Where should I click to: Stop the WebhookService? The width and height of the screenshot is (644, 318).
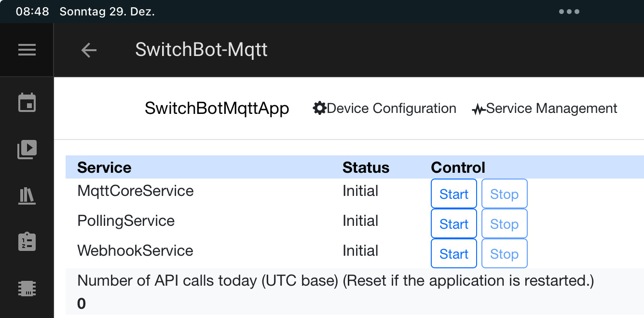504,254
